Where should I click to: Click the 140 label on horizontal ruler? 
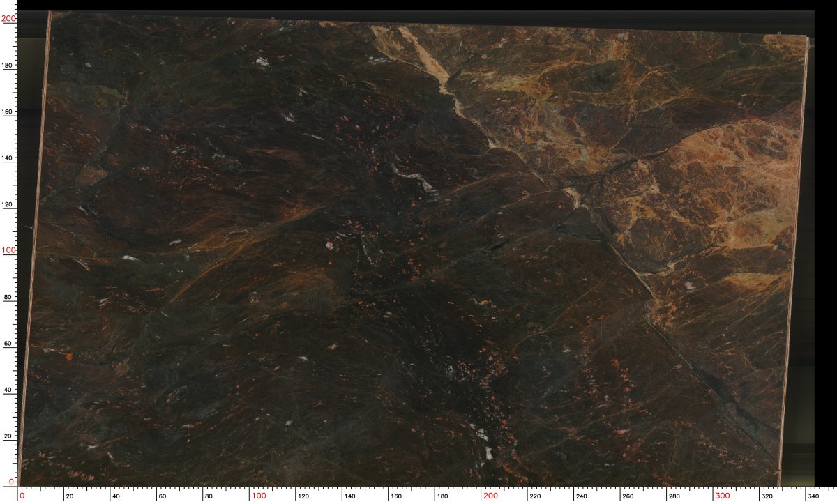pos(350,496)
